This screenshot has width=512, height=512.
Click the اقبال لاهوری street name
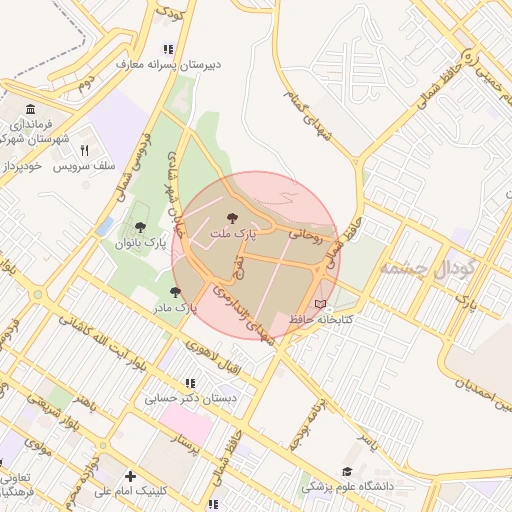pyautogui.click(x=213, y=357)
